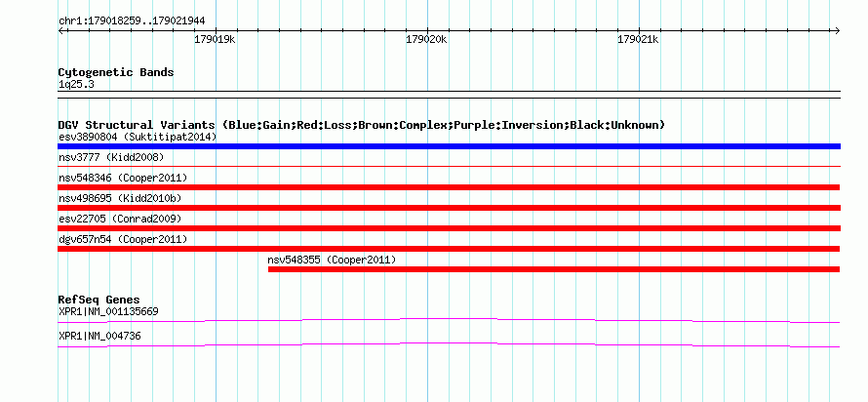Open the nsv3777 (Kidd2008) label
The image size is (868, 402).
[x=111, y=157]
